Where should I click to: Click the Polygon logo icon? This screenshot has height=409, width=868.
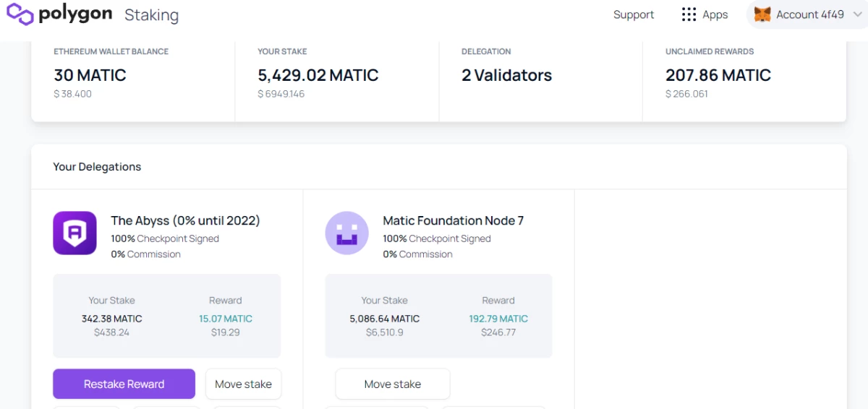coord(20,14)
